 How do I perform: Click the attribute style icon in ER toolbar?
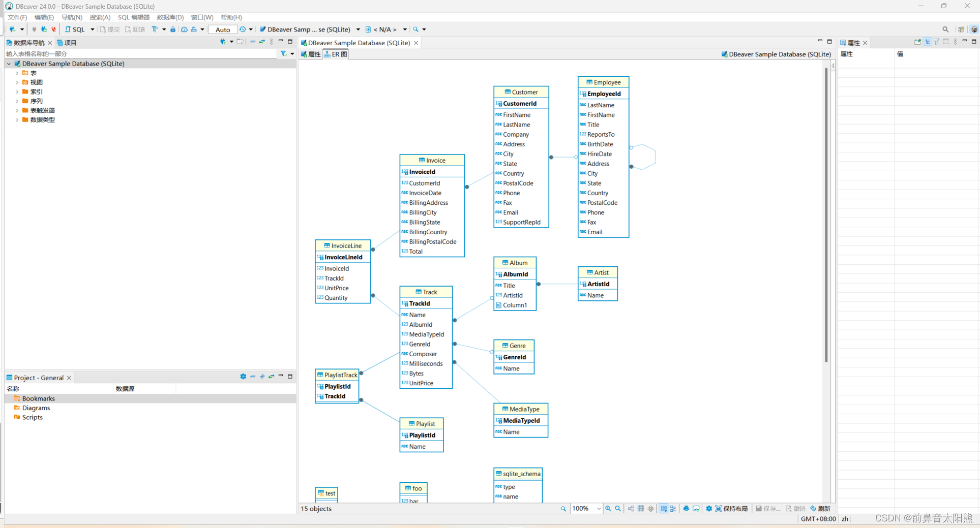point(673,509)
